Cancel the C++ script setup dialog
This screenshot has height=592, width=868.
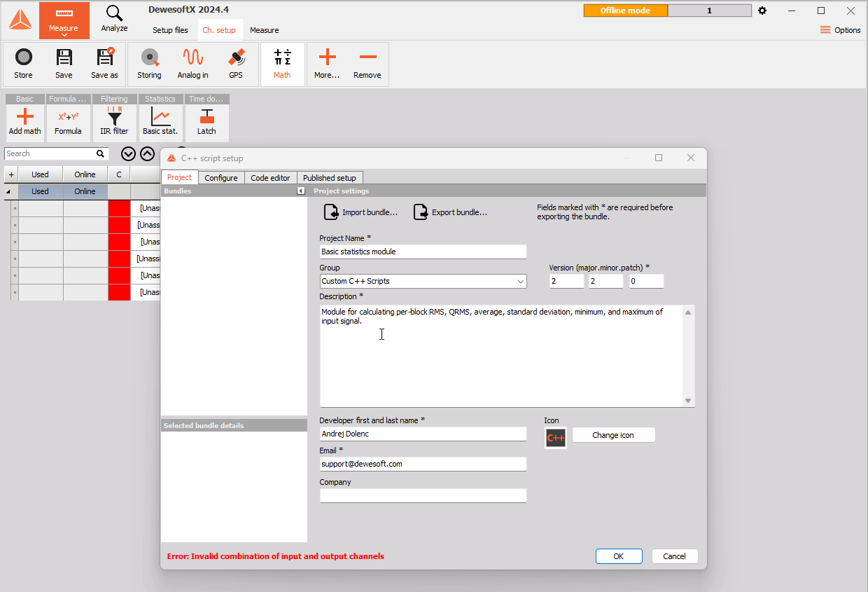tap(675, 556)
